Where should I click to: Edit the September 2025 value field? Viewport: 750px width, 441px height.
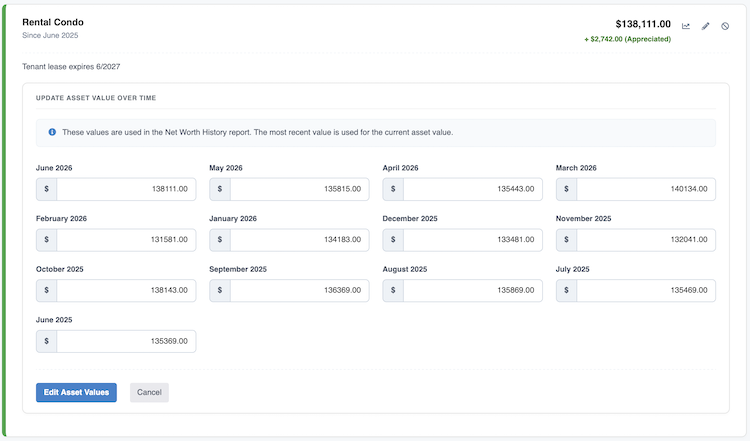click(299, 290)
